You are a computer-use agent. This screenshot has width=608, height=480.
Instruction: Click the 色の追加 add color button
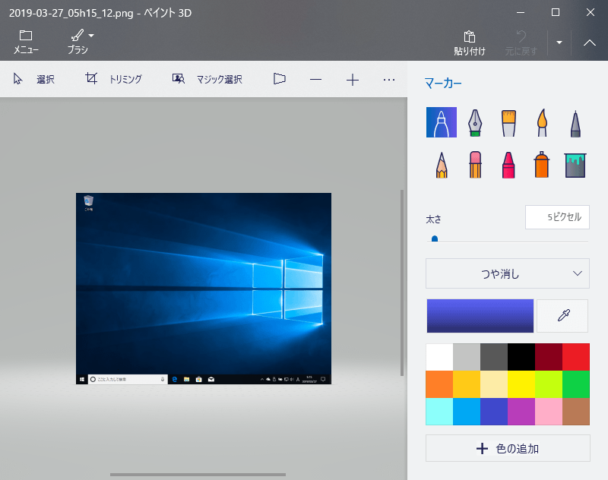(508, 448)
